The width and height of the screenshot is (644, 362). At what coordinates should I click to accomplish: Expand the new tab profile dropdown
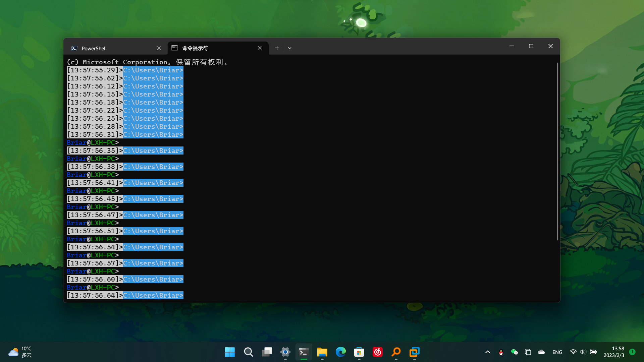289,48
